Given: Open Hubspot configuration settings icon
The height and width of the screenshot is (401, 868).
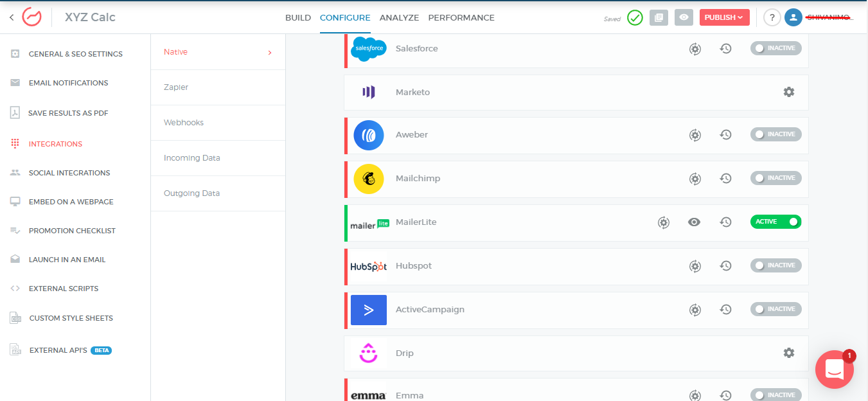Looking at the screenshot, I should (x=695, y=266).
